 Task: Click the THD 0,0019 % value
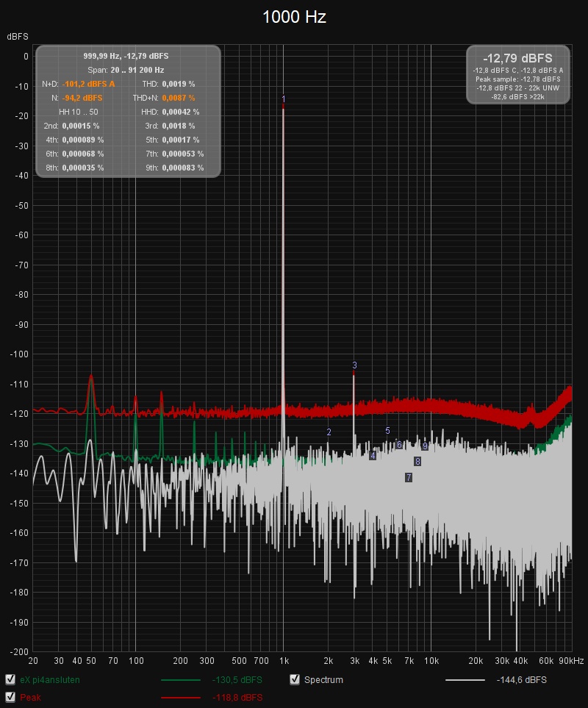click(179, 84)
